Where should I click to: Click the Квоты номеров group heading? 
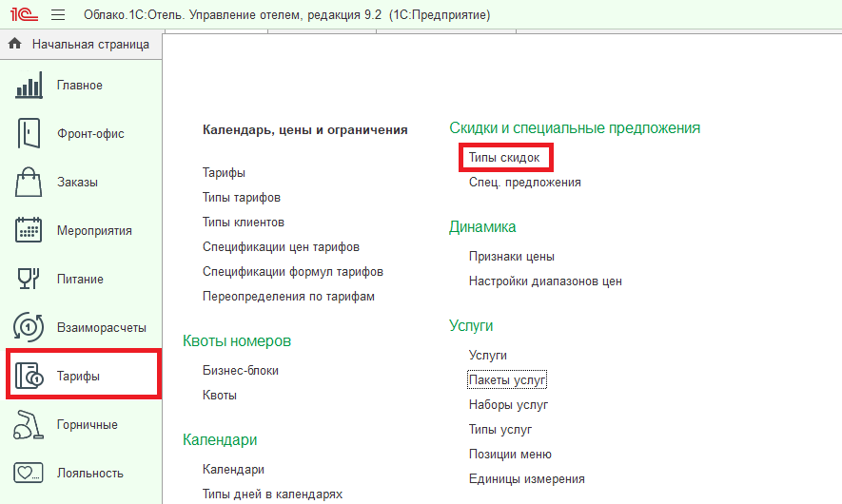point(237,340)
